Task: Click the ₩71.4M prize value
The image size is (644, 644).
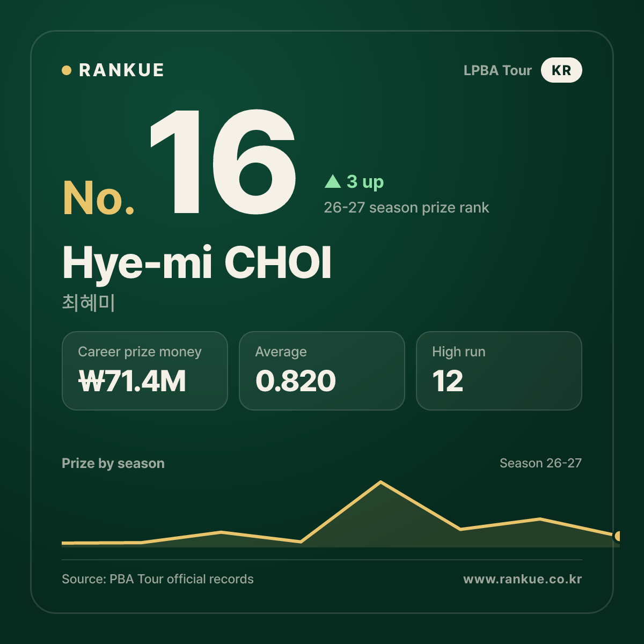Action: tap(132, 381)
